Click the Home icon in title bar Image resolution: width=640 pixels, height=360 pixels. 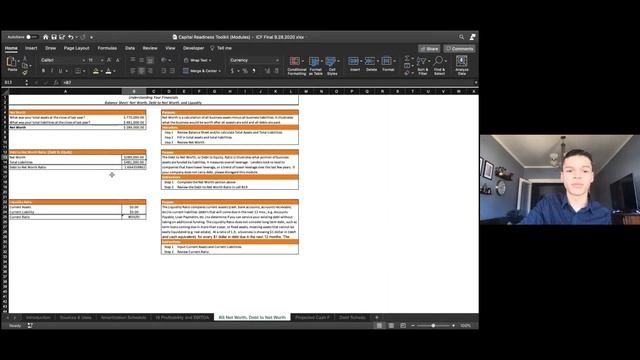[x=45, y=37]
